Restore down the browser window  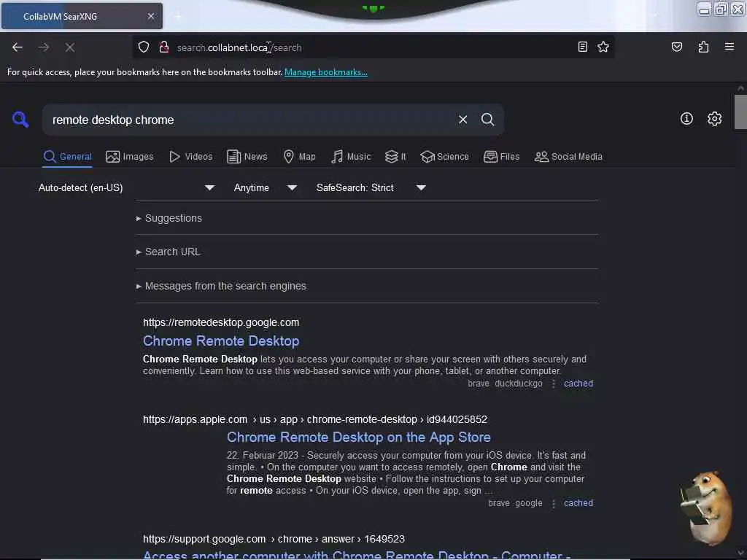[721, 9]
